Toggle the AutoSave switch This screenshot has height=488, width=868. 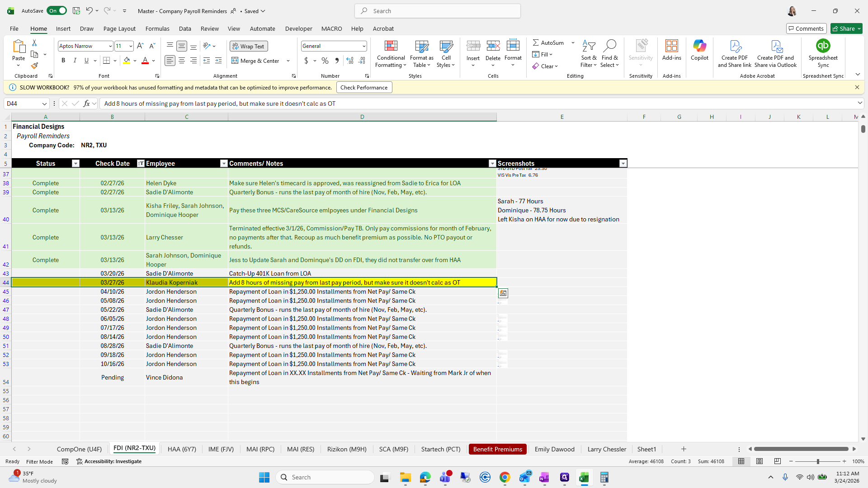click(x=57, y=11)
